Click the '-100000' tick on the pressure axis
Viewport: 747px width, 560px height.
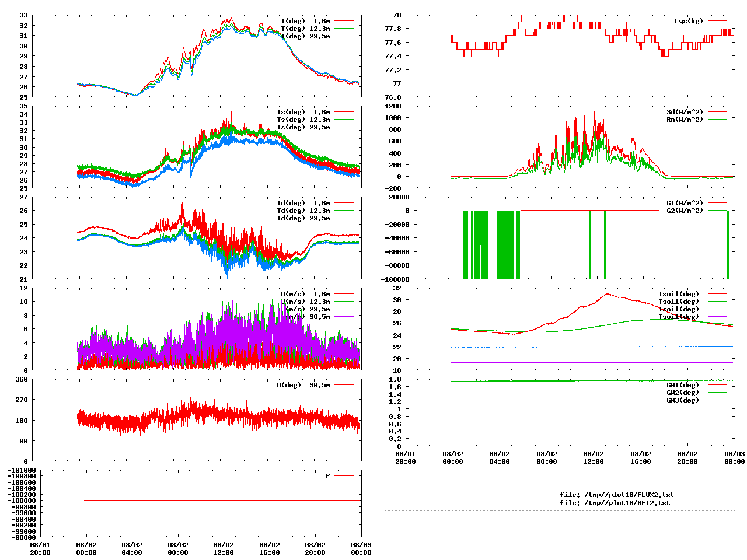coord(21,501)
